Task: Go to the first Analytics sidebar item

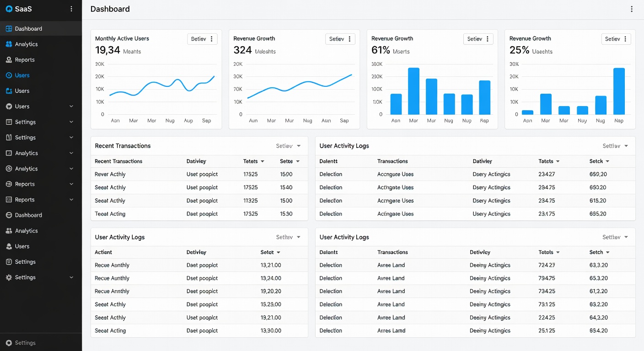Action: click(x=26, y=44)
